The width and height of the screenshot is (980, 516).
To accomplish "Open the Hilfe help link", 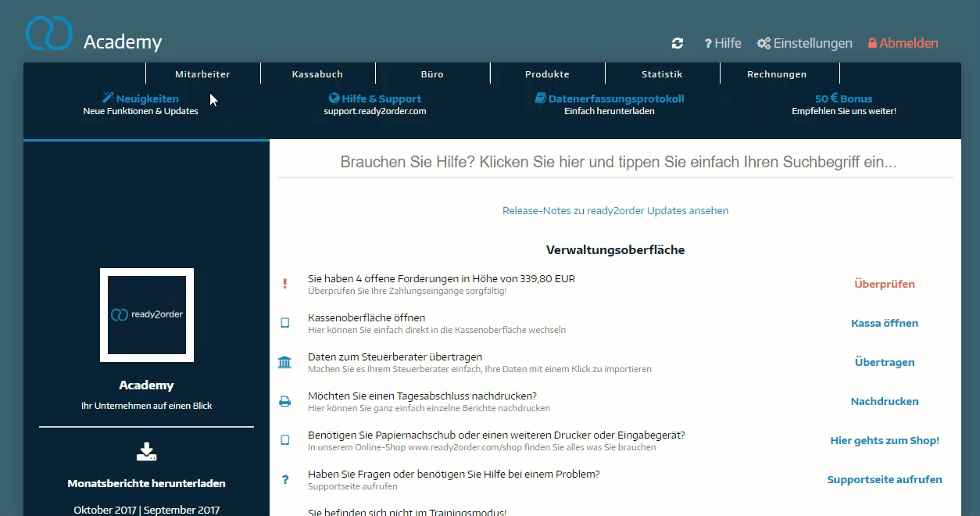I will point(723,43).
